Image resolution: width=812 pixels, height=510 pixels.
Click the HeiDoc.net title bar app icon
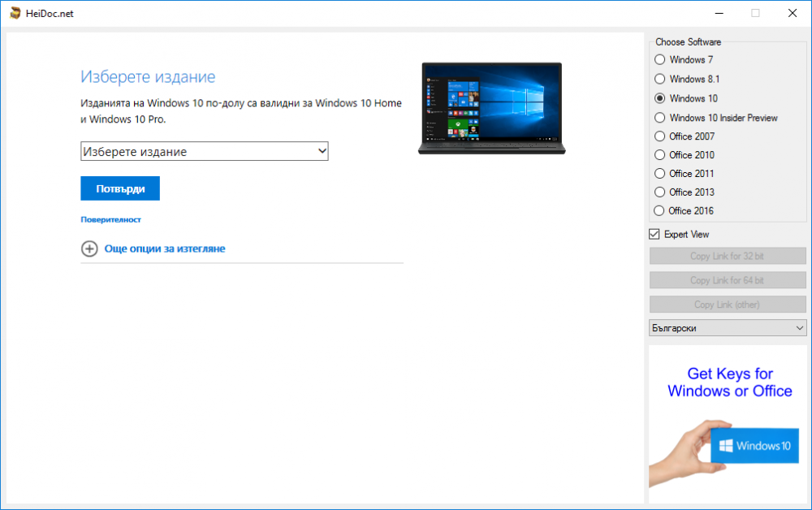[x=15, y=13]
